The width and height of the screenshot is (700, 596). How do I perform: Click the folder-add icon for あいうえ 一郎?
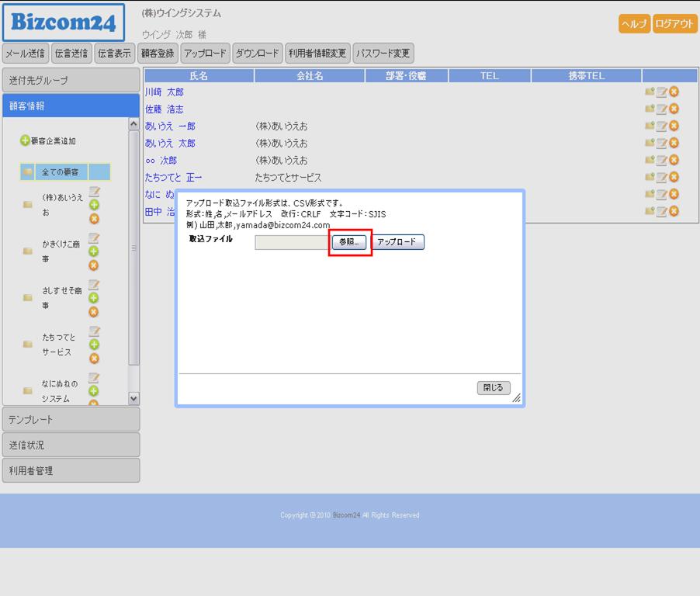point(649,126)
